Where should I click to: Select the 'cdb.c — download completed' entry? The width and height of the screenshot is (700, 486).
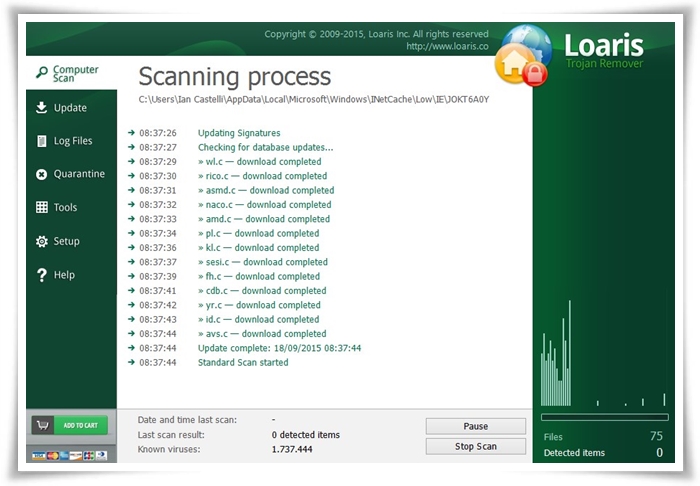point(262,291)
